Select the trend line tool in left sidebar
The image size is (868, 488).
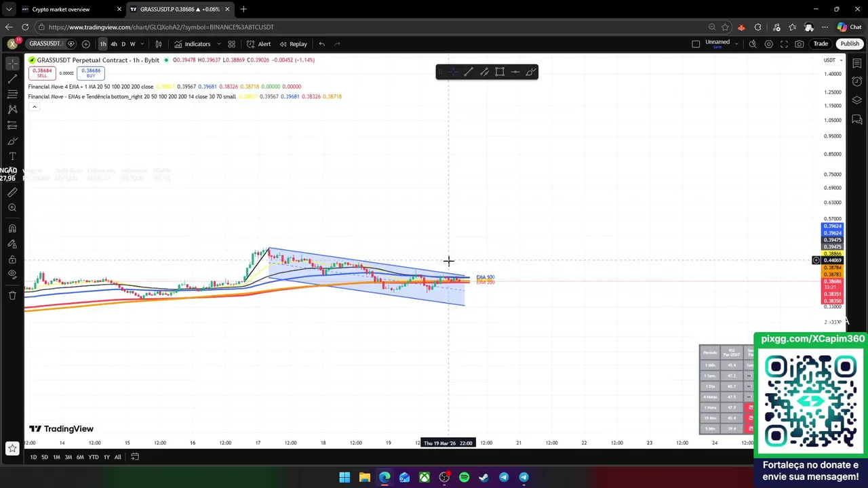(x=12, y=79)
